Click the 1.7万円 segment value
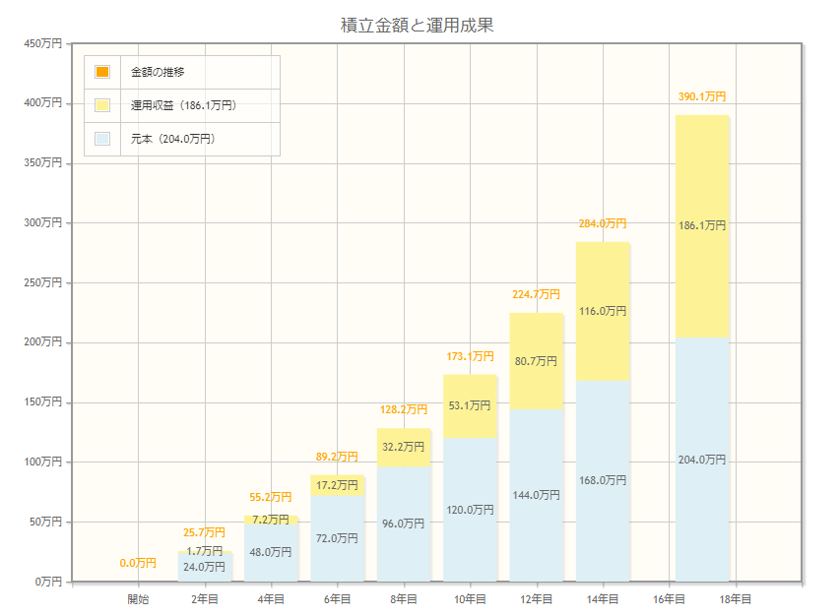840x616 pixels. click(x=204, y=551)
